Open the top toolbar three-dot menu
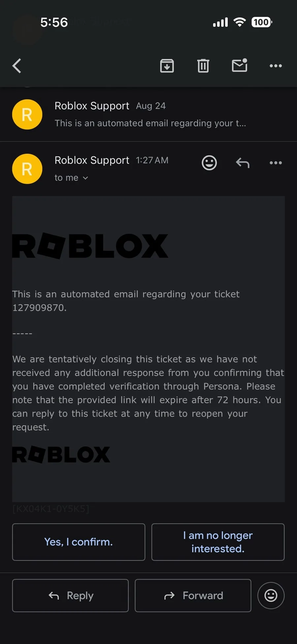 point(276,66)
